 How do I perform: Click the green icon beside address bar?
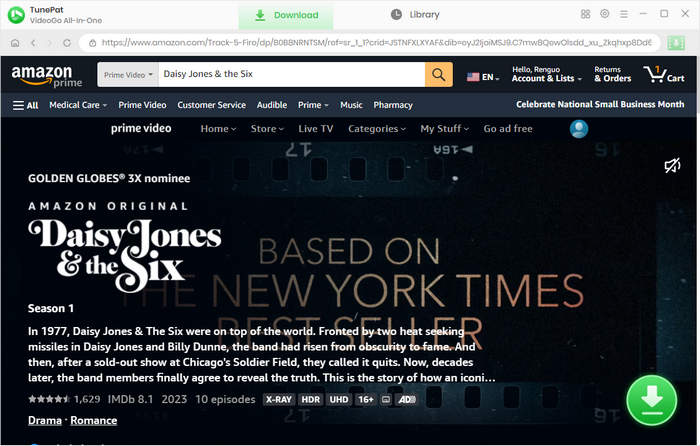(676, 43)
